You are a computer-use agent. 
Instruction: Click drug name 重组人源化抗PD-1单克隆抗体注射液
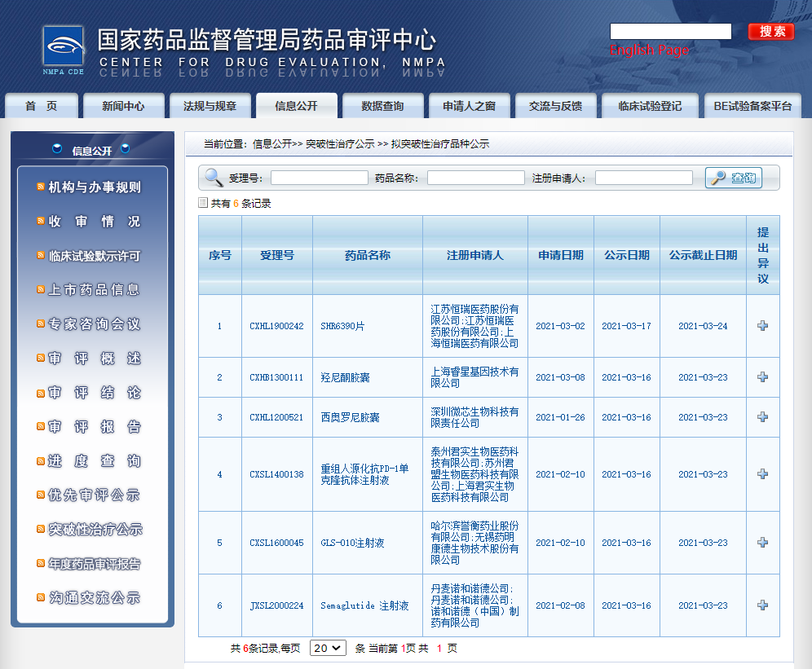click(x=364, y=474)
